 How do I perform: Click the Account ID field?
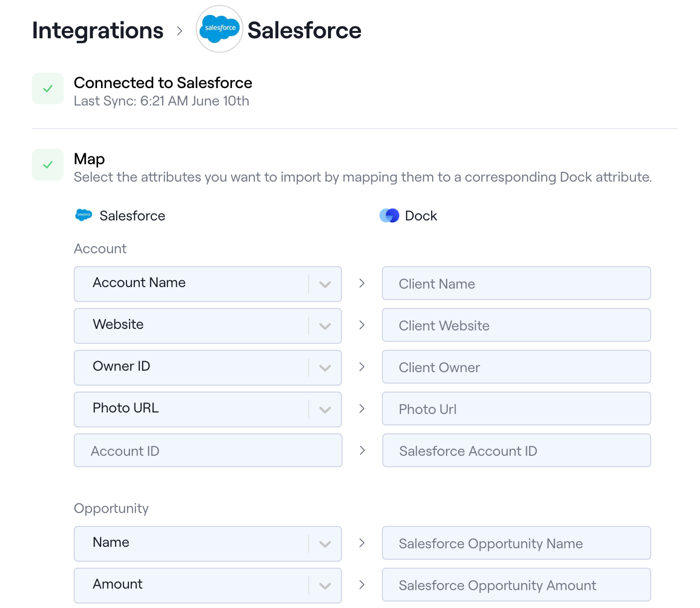208,451
